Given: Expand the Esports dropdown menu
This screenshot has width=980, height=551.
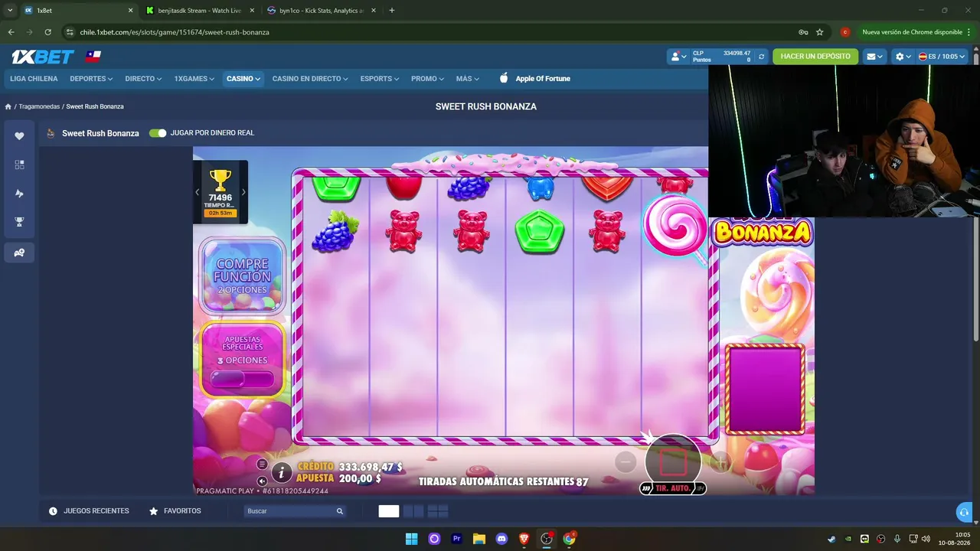Looking at the screenshot, I should pyautogui.click(x=380, y=79).
